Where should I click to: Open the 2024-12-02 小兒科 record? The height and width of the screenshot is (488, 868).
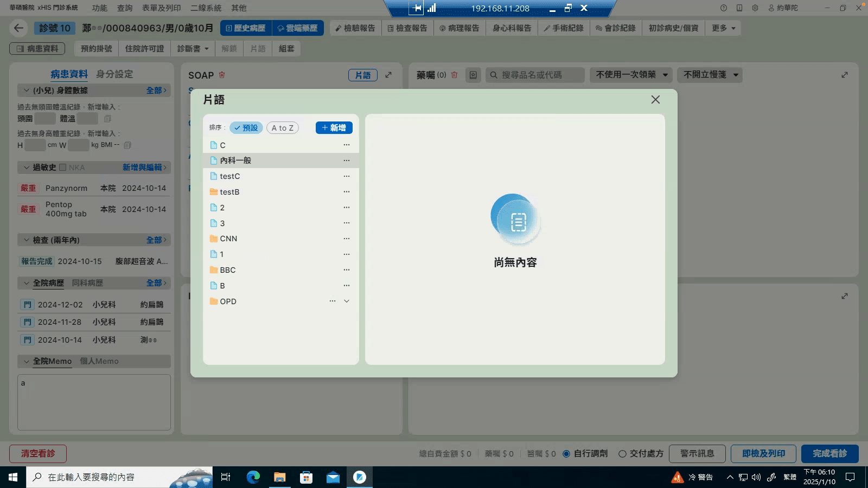point(94,305)
